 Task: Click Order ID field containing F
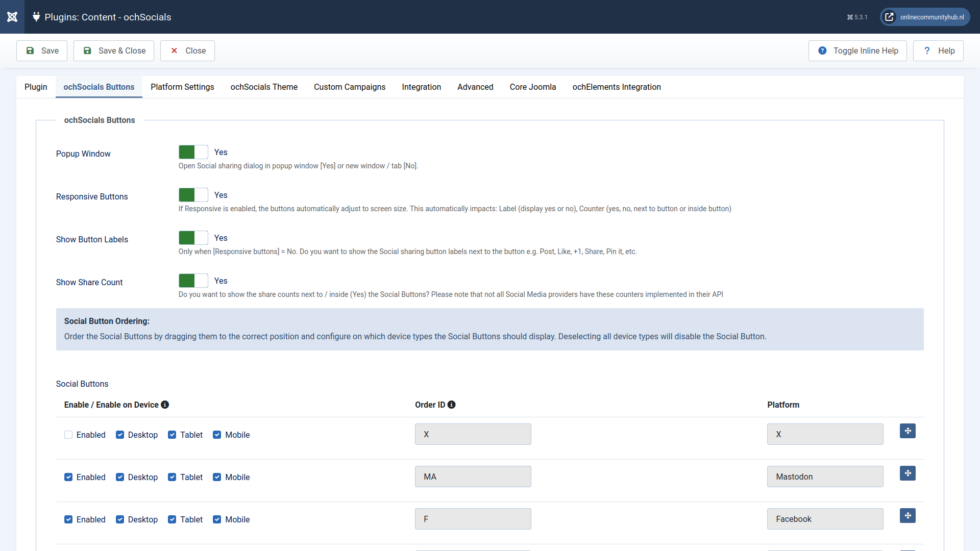(x=473, y=519)
